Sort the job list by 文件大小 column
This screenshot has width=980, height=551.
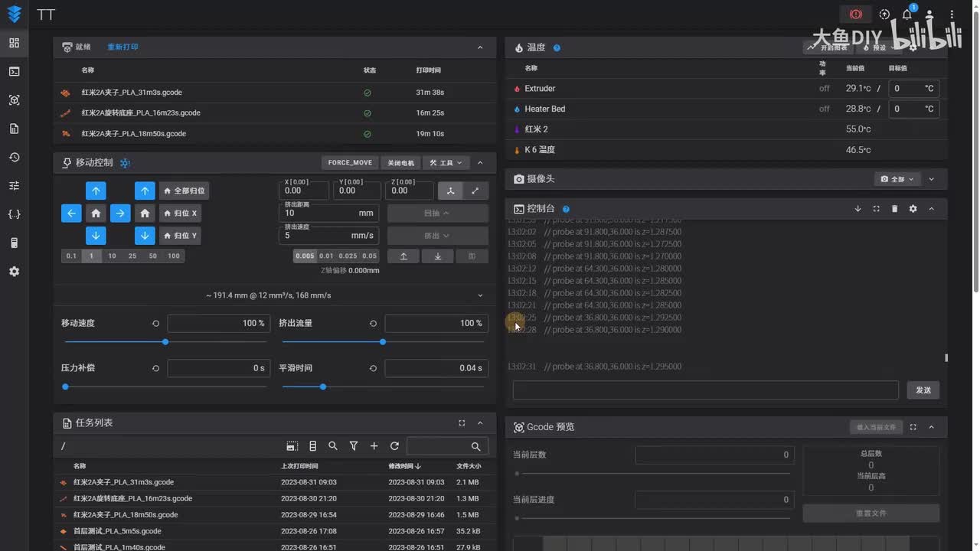pyautogui.click(x=469, y=466)
